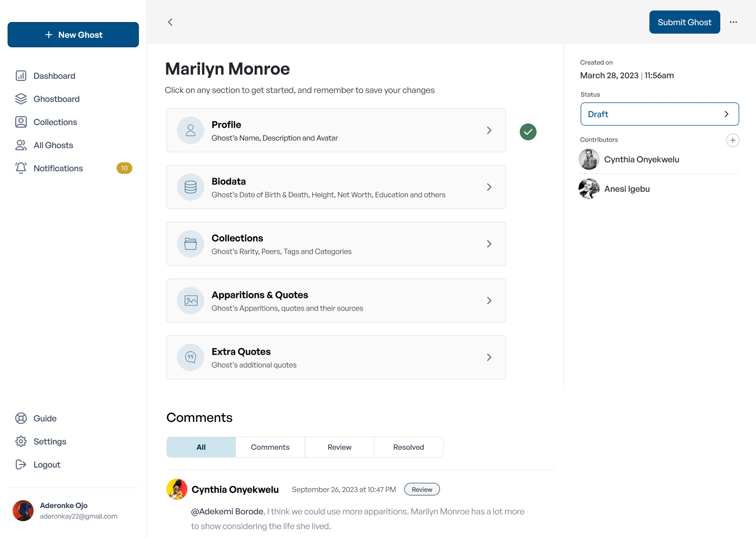Viewport: 756px width, 538px height.
Task: Switch to the Review tab
Action: click(340, 447)
